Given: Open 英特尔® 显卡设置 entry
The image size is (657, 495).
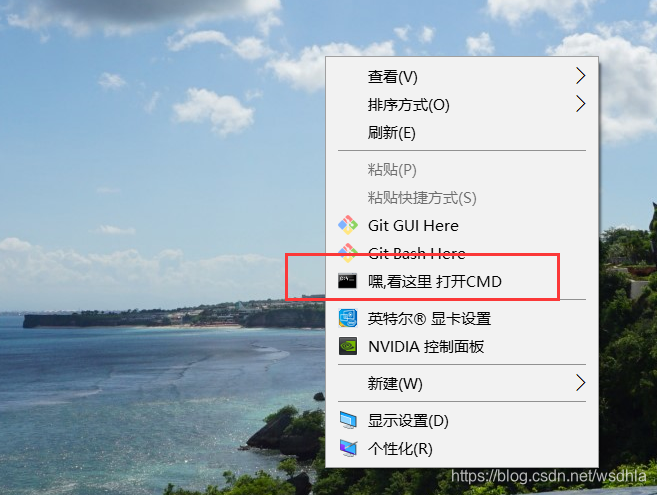Looking at the screenshot, I should (462, 319).
